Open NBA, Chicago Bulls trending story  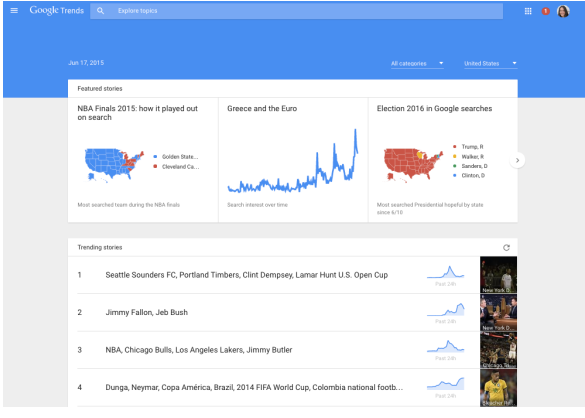pyautogui.click(x=199, y=350)
